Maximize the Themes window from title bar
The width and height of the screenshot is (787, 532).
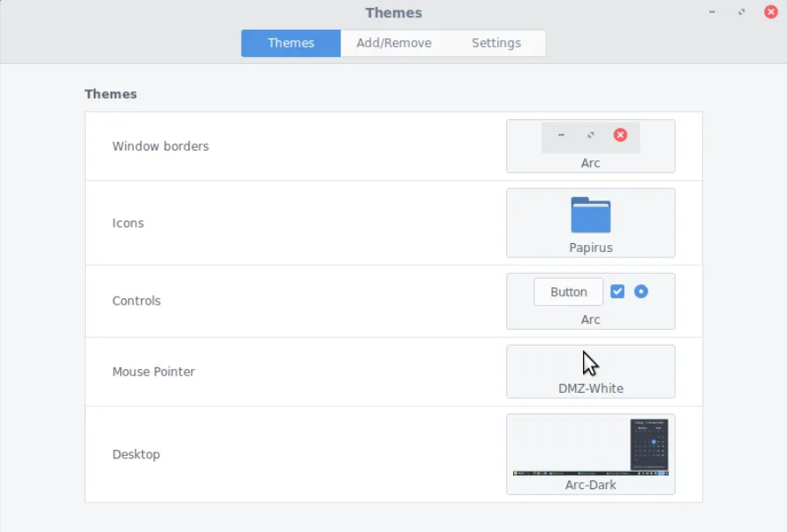741,12
